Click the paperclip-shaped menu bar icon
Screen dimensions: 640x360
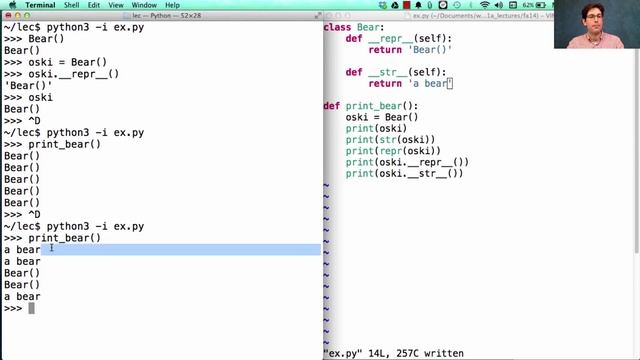point(430,5)
